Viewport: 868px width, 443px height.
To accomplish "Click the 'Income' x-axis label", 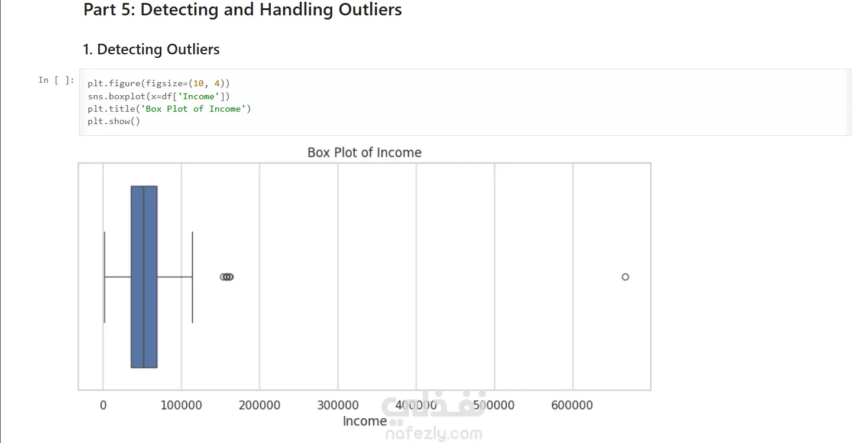I will tap(364, 421).
